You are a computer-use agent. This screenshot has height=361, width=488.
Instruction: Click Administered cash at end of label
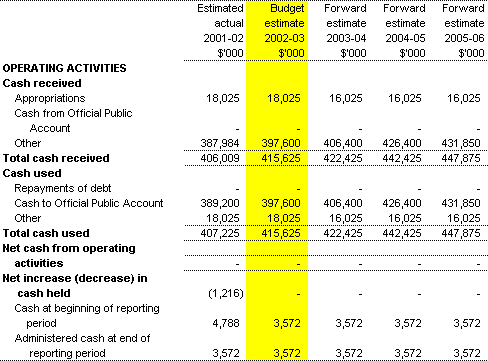82,338
